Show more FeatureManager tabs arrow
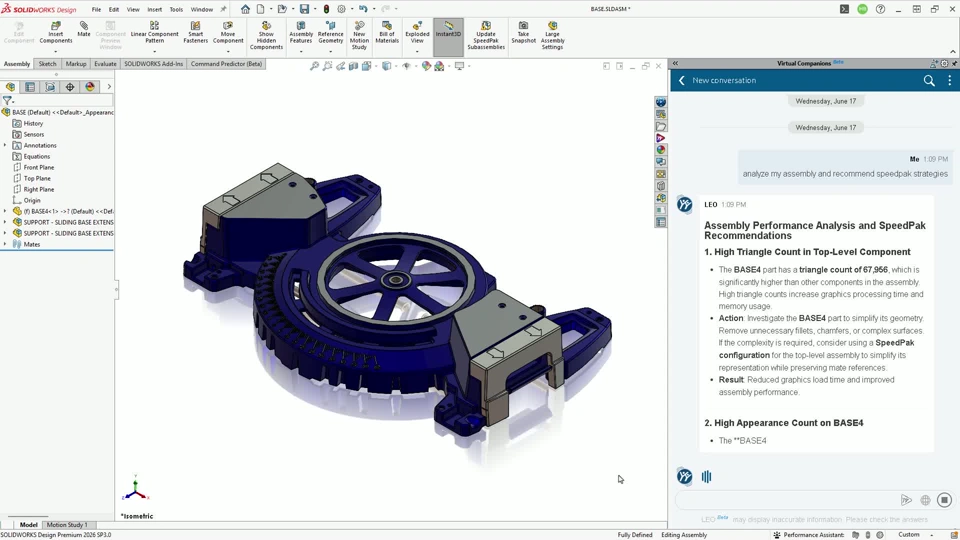This screenshot has width=960, height=540. (x=109, y=87)
